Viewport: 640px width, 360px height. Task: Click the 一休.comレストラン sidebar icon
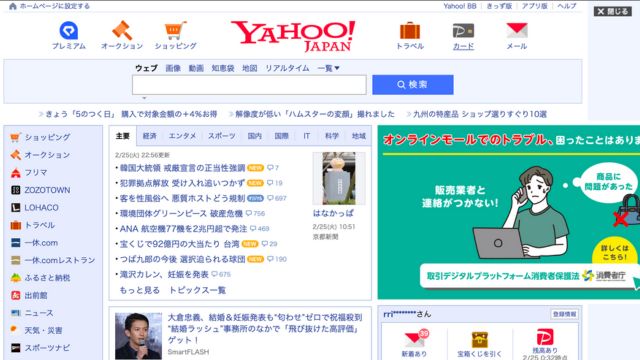[16, 260]
